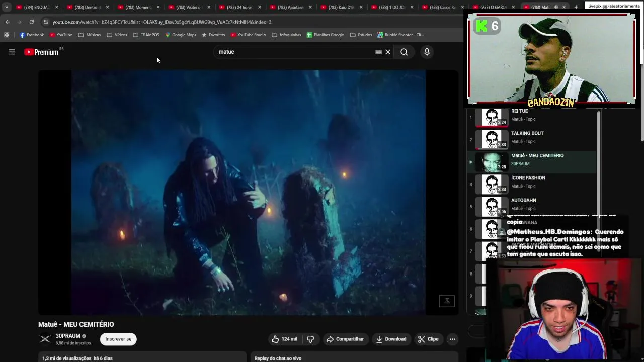Open the Favoritos bookmark
The height and width of the screenshot is (362, 644).
[x=213, y=35]
